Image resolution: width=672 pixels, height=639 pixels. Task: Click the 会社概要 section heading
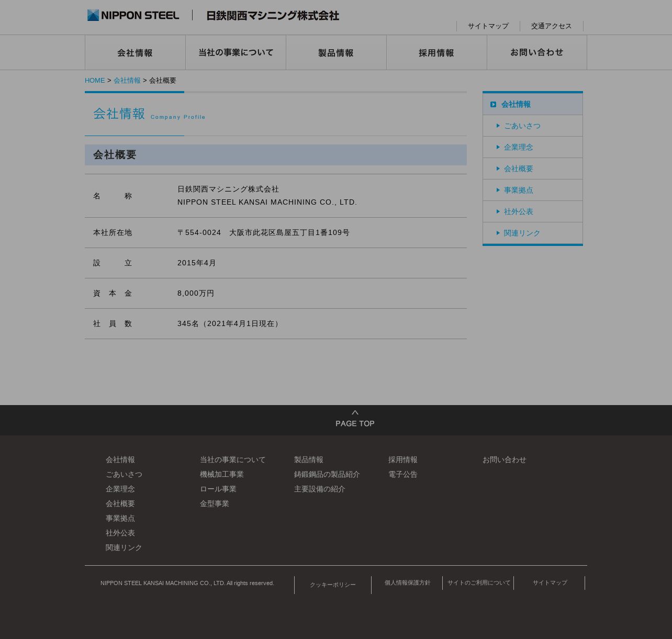pyautogui.click(x=115, y=155)
